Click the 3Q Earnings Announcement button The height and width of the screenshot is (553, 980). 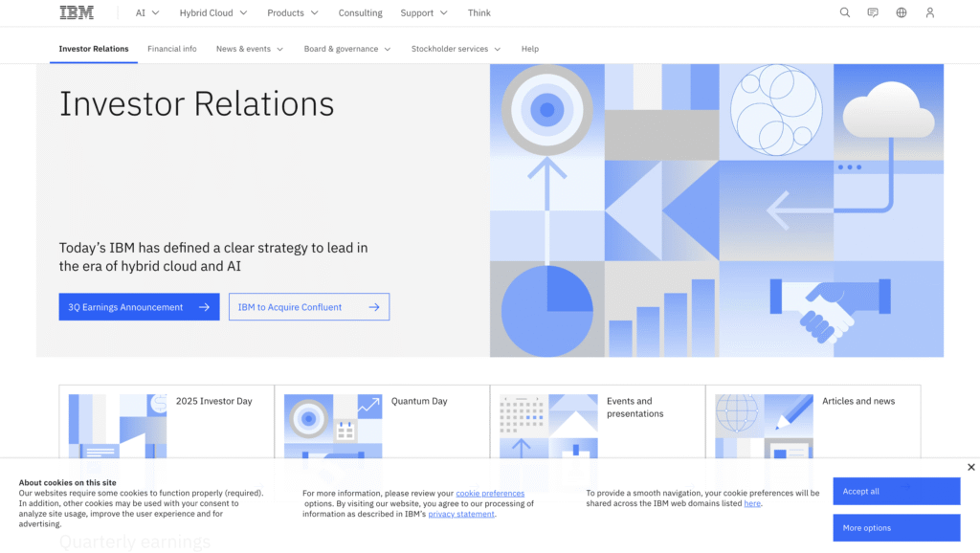(x=139, y=307)
